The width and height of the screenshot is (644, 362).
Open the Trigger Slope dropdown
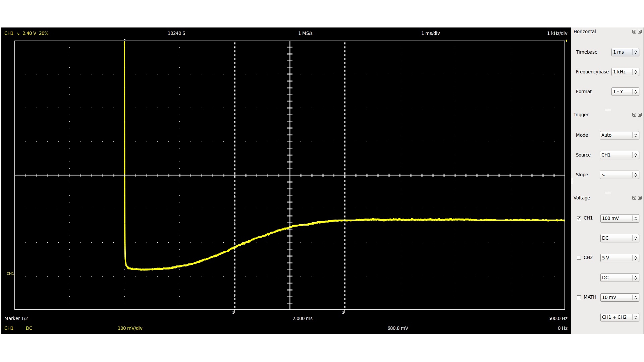[x=619, y=175]
